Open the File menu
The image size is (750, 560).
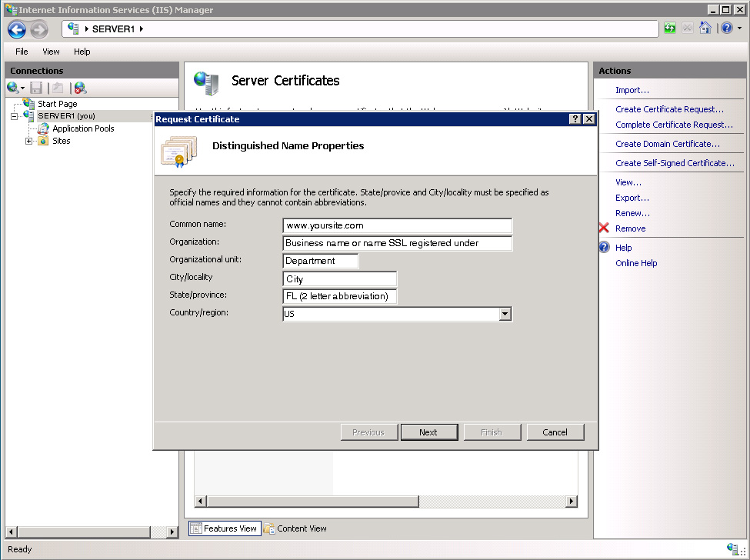point(22,52)
